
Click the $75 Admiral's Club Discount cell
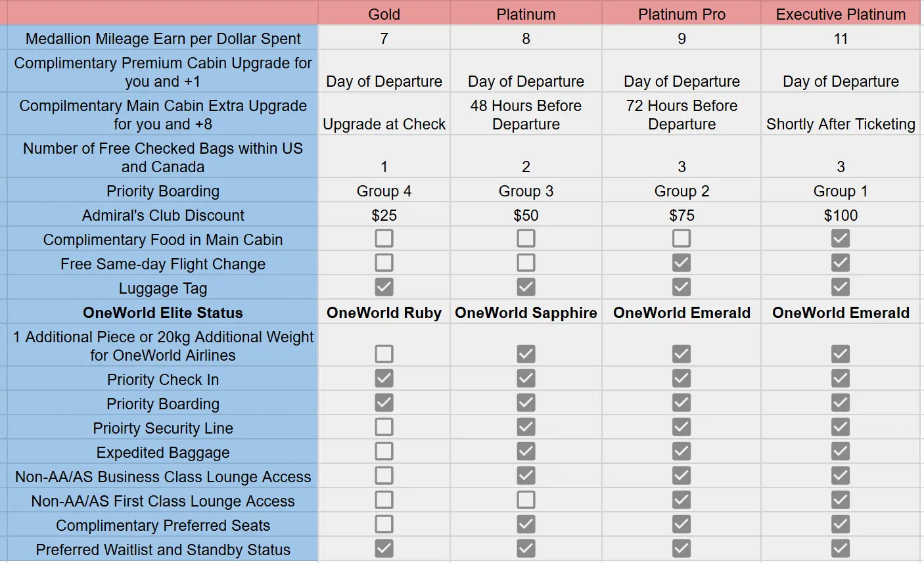tap(681, 215)
